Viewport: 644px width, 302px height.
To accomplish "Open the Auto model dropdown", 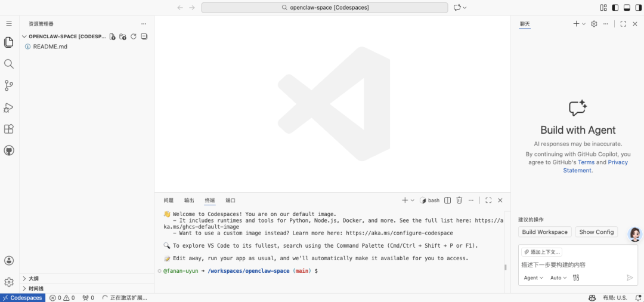I will pyautogui.click(x=558, y=278).
